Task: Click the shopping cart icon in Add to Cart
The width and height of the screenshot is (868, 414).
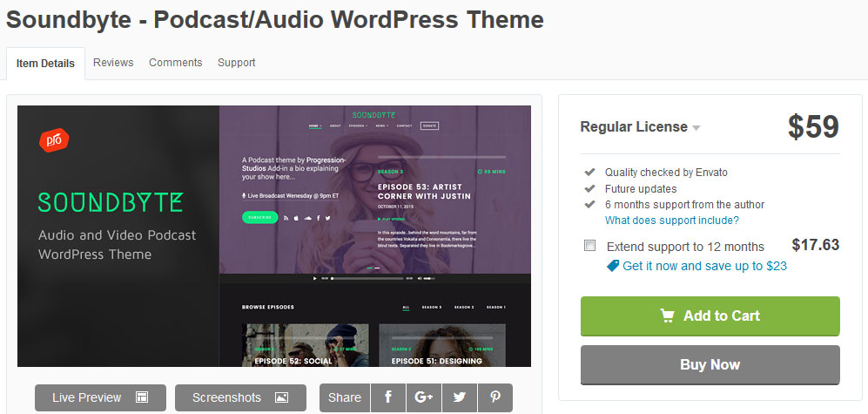Action: tap(667, 316)
